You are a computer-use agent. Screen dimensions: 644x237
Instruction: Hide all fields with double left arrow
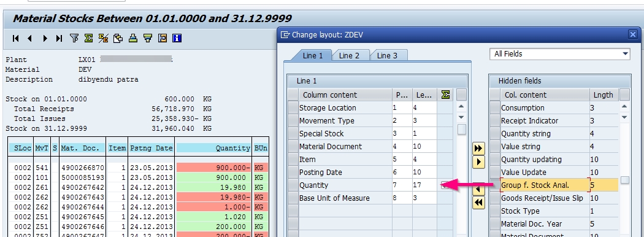click(x=478, y=203)
